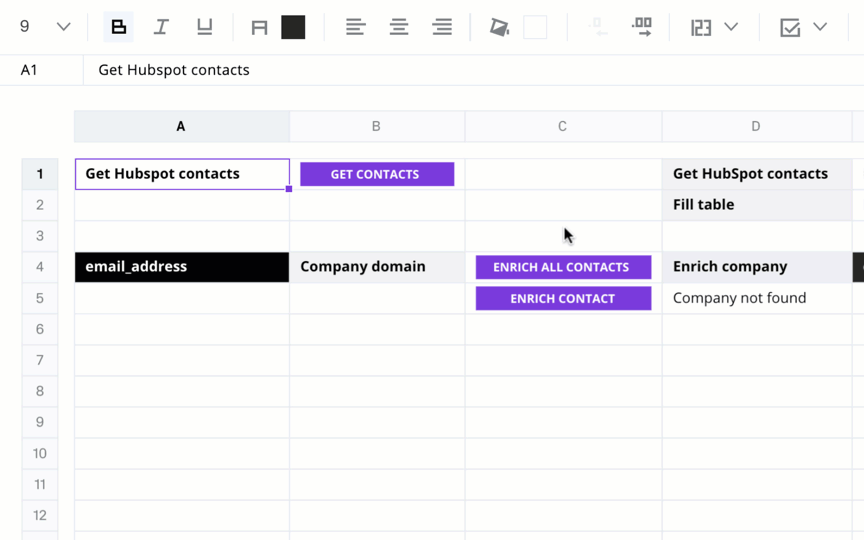Select the Get HubSpot contacts cell in column D
This screenshot has width=864, height=540.
pos(757,174)
